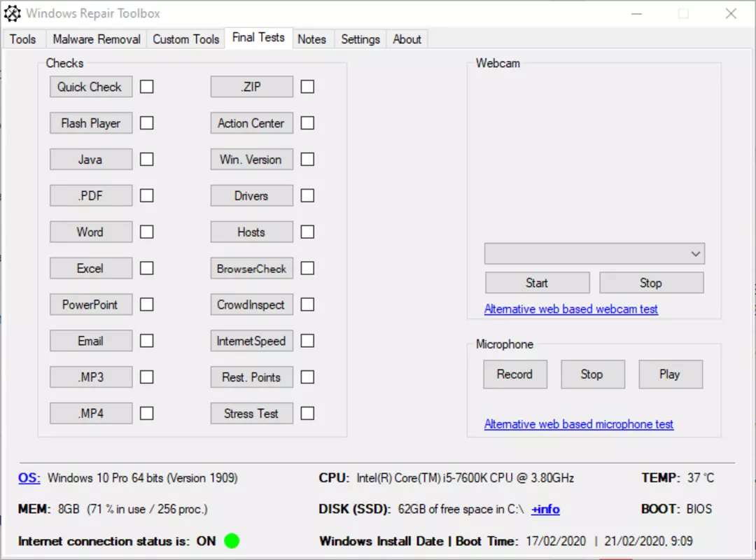Launch the Java test button
Image resolution: width=756 pixels, height=560 pixels.
tap(91, 159)
